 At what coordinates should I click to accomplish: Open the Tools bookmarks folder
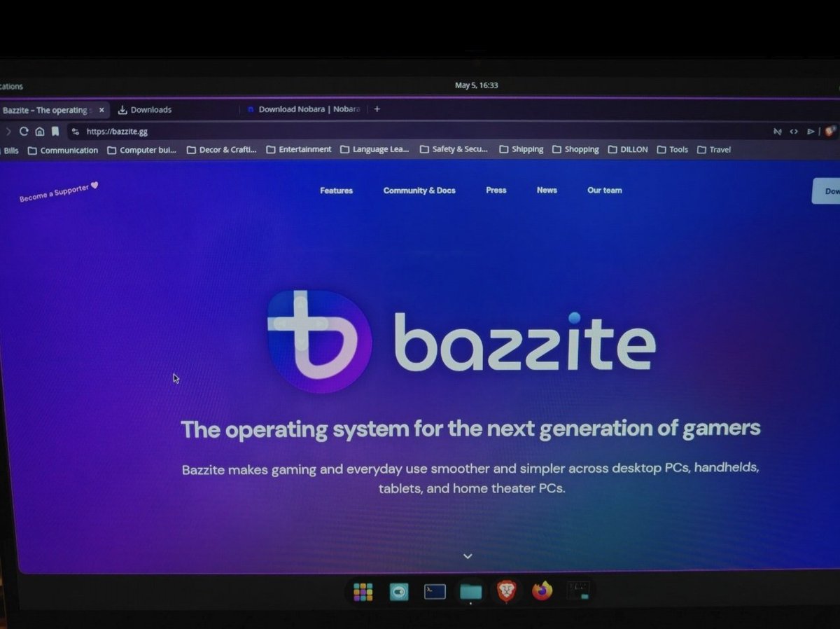tap(673, 149)
